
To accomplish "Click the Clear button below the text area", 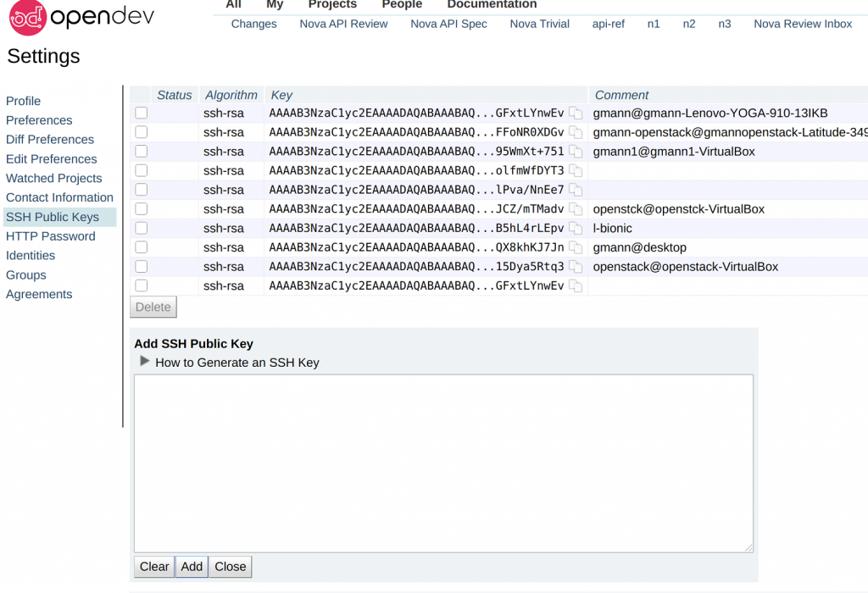I will point(154,567).
